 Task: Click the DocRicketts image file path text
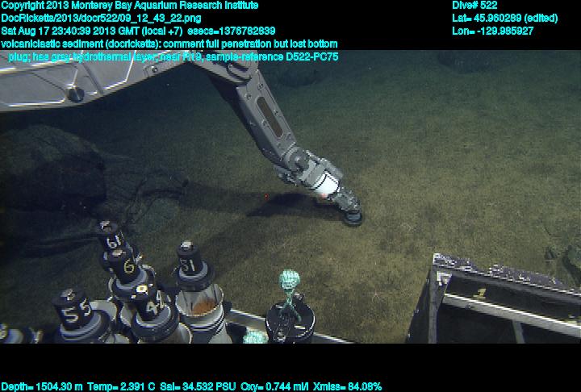(x=102, y=18)
